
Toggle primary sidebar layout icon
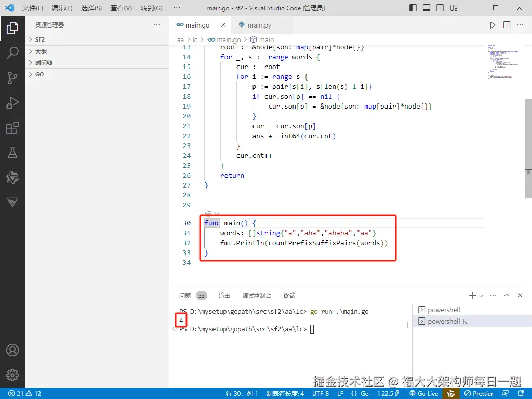[413, 8]
